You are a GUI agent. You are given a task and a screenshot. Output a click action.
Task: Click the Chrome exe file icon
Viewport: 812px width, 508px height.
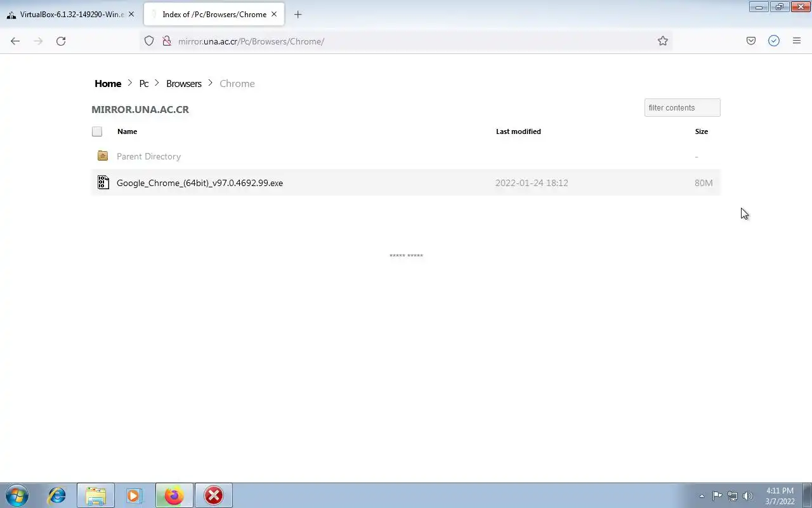(x=103, y=182)
